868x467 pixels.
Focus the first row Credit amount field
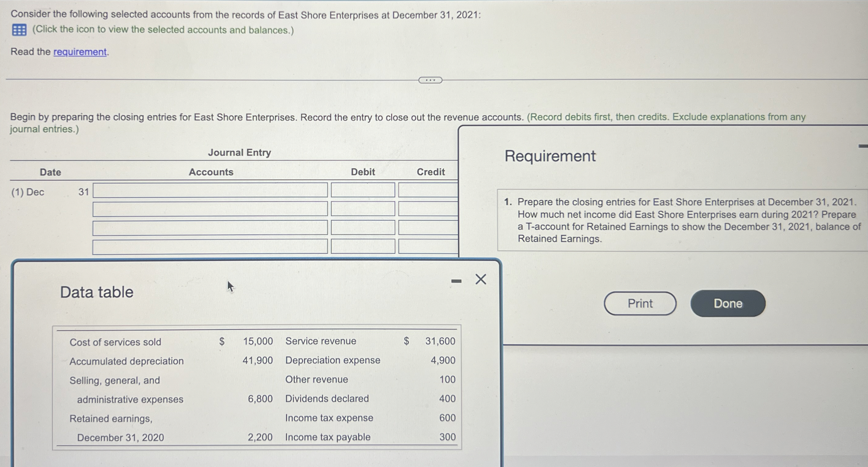(x=428, y=190)
